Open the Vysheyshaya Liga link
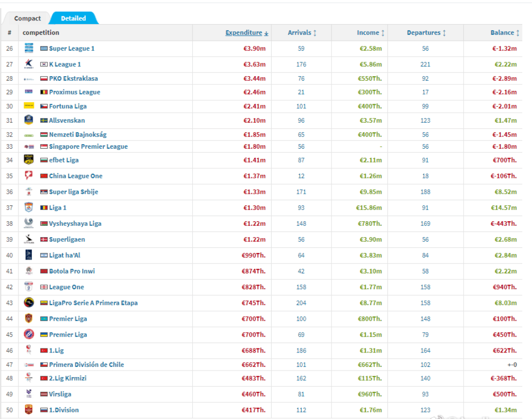Screen dimensions: 532x419 pos(75,224)
